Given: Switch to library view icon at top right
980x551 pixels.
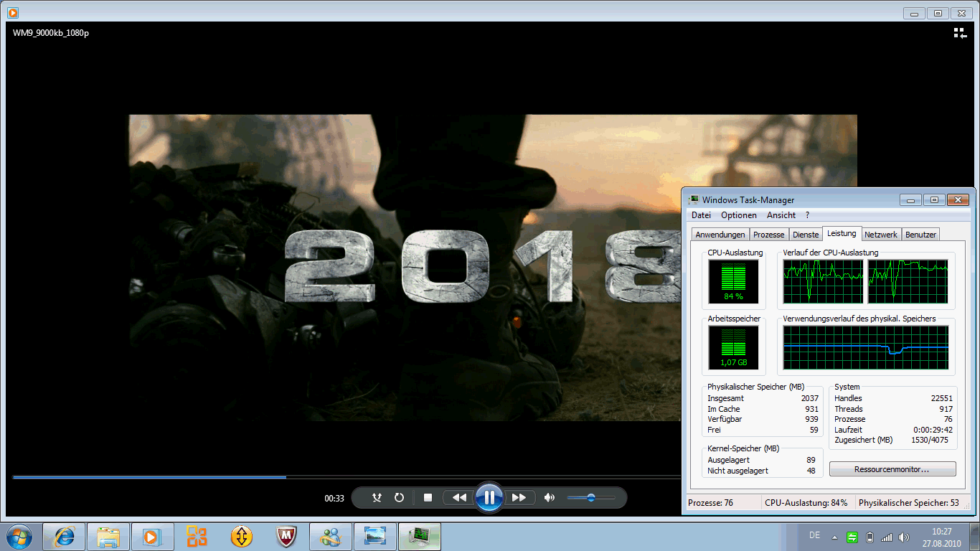Looking at the screenshot, I should [x=960, y=33].
